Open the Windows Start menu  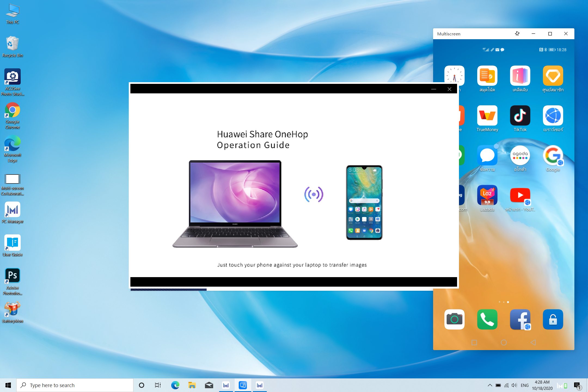click(8, 385)
